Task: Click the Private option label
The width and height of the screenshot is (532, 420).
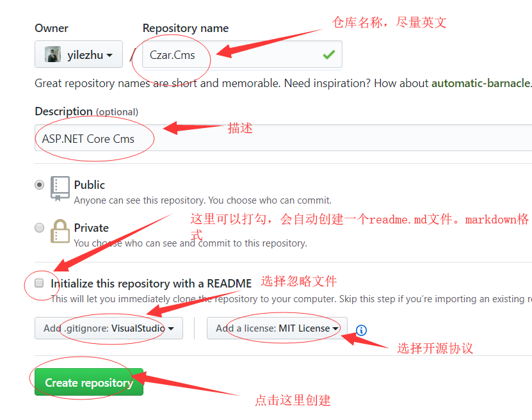Action: coord(92,228)
